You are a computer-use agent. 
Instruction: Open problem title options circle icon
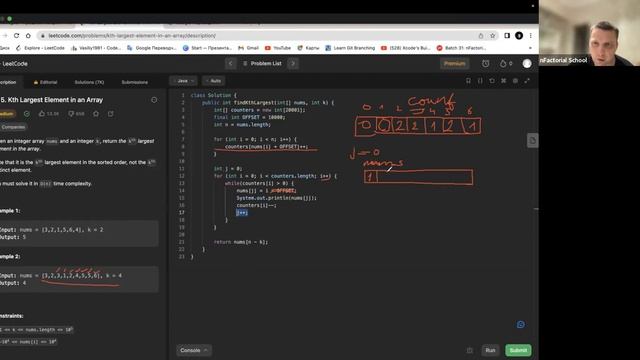point(154,100)
